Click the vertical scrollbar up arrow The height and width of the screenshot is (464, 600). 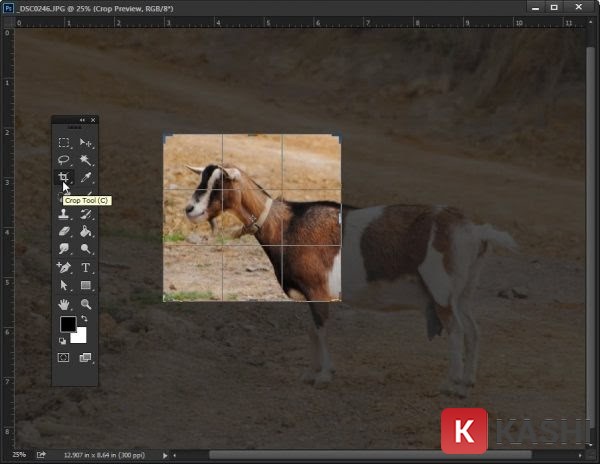[590, 22]
